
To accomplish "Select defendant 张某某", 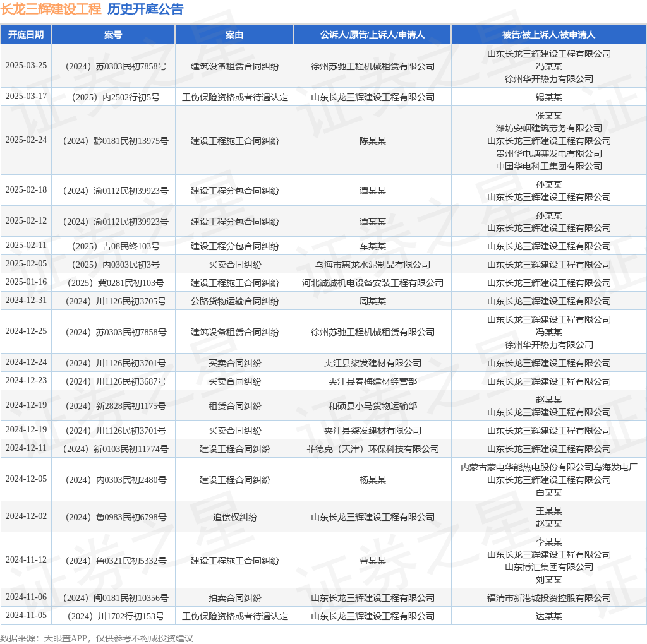I will pos(549,116).
